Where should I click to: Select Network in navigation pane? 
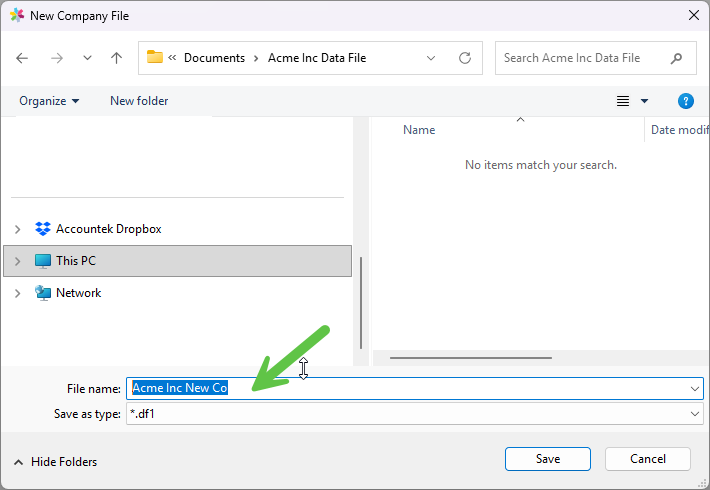(78, 293)
